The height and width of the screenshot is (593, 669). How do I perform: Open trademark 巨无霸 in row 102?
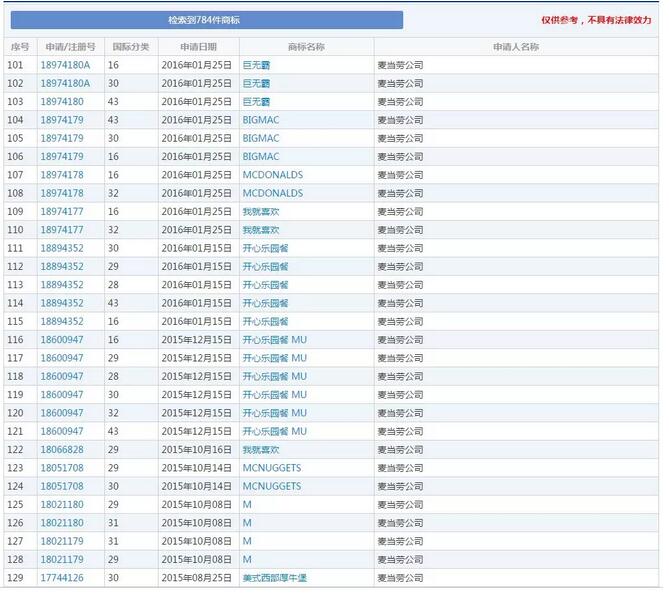click(256, 84)
